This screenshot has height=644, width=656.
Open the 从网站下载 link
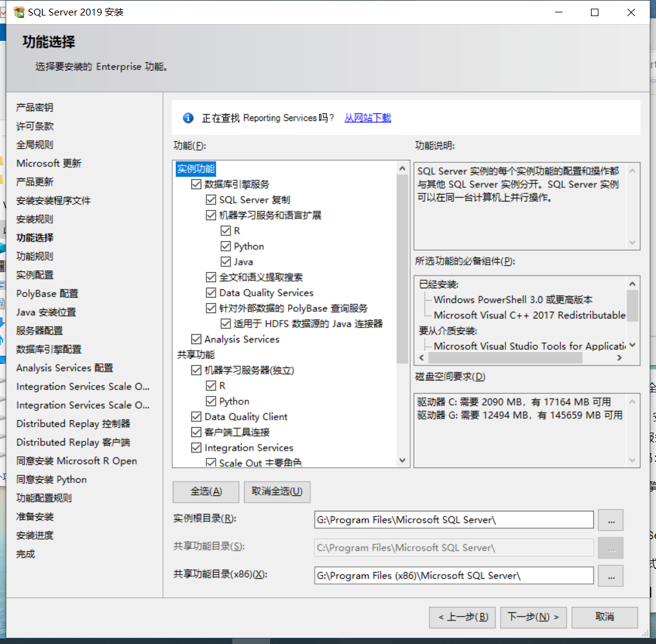367,118
